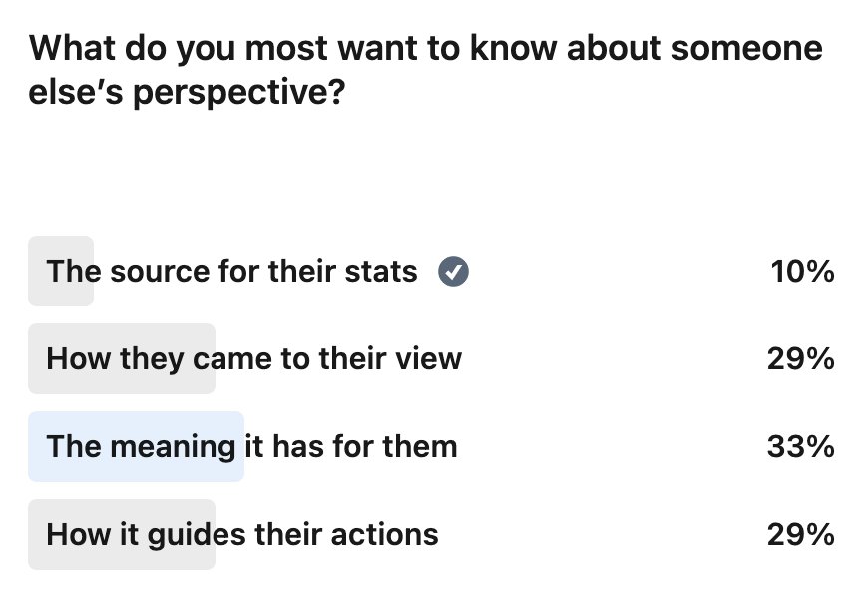Click the 29% beside "How it guides their actions"

(x=800, y=535)
